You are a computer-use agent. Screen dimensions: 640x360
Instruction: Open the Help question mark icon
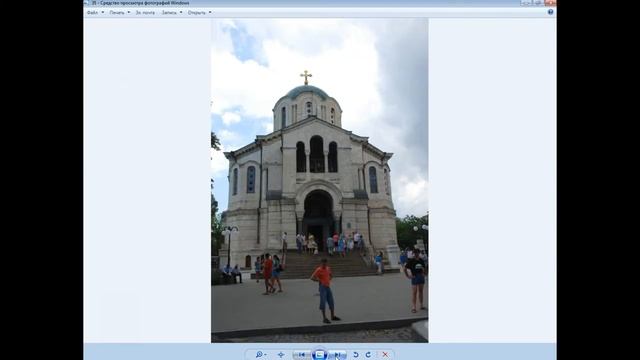[550, 12]
